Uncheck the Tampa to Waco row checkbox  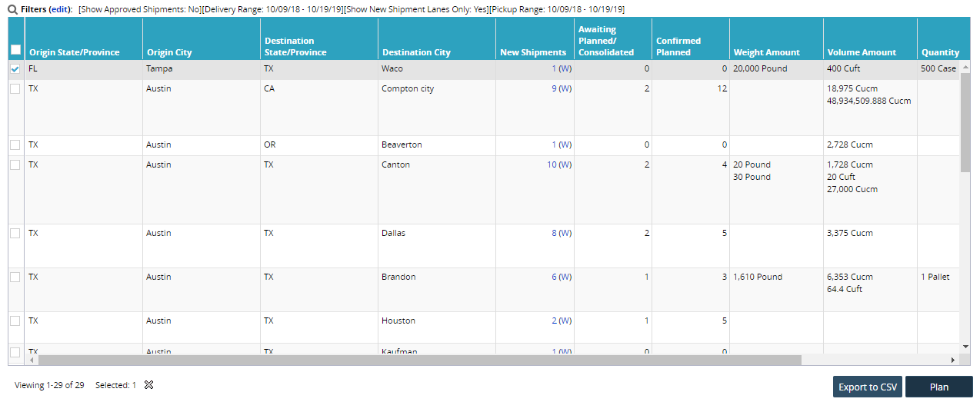[15, 69]
